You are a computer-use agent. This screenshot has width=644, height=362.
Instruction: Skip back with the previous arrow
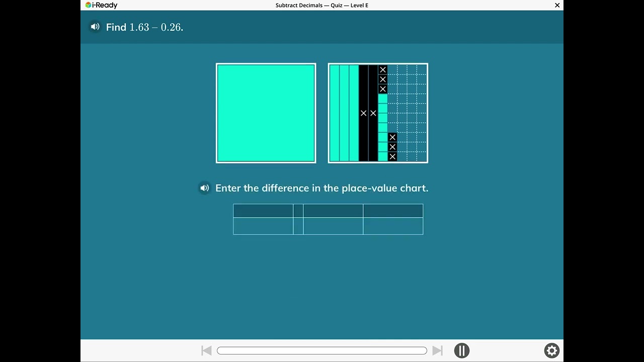206,350
